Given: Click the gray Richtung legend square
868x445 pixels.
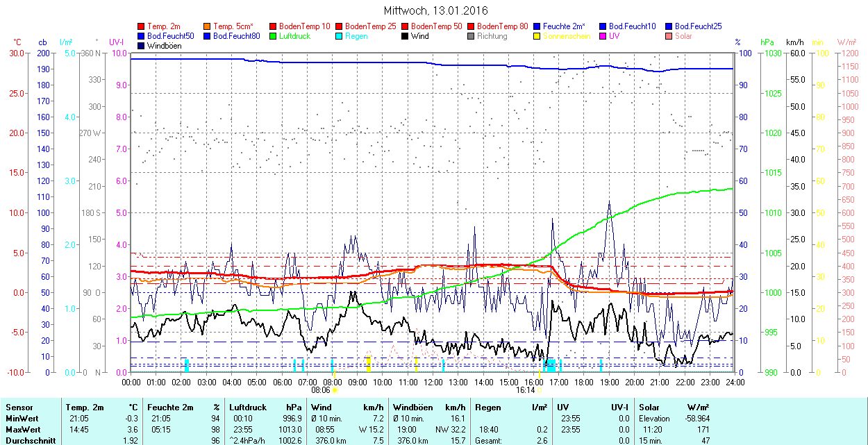Looking at the screenshot, I should pyautogui.click(x=471, y=36).
